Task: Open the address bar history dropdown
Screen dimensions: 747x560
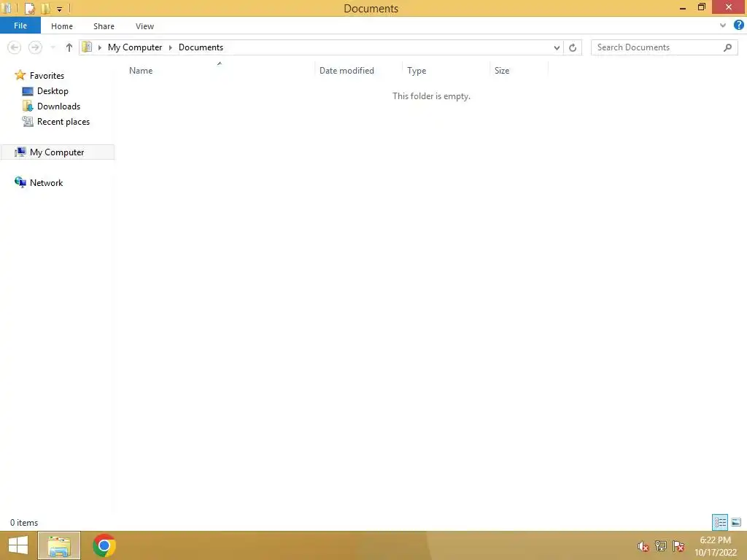Action: (x=557, y=47)
